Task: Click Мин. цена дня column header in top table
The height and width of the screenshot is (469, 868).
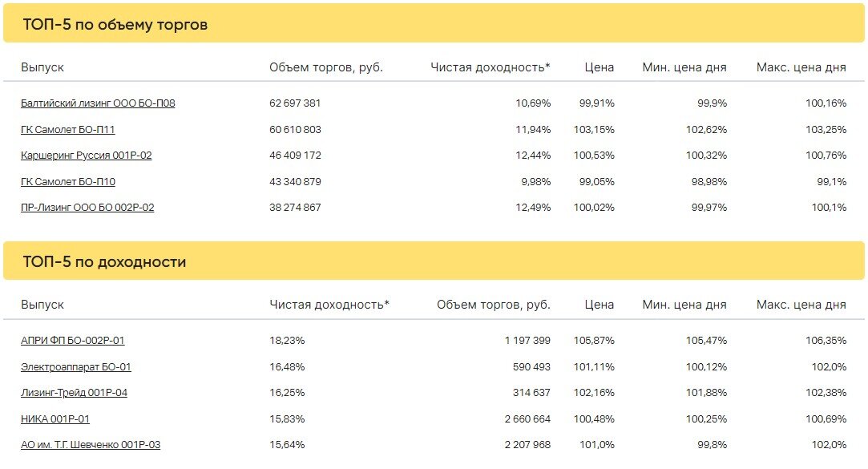Action: (684, 67)
